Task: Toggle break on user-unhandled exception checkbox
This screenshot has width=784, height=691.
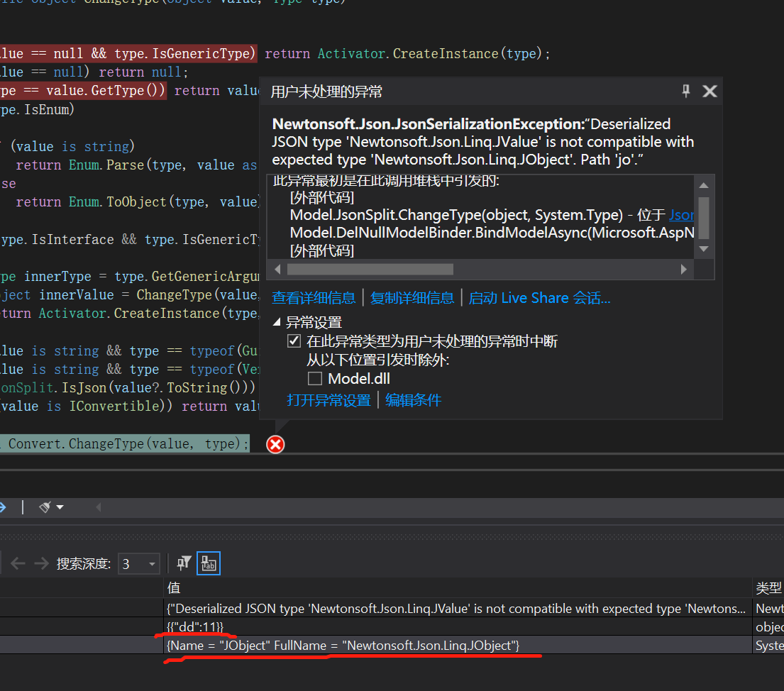Action: coord(294,341)
